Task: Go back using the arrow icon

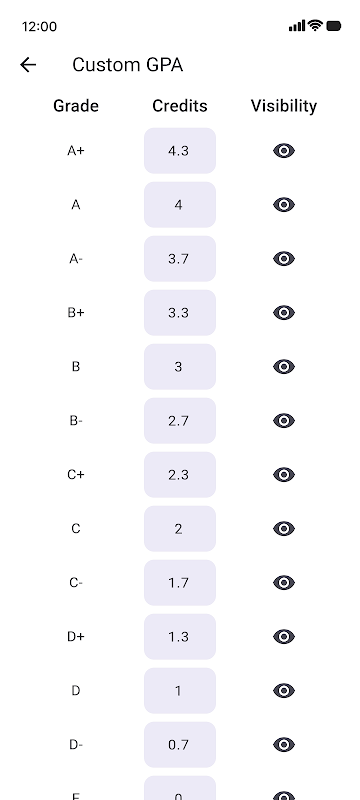Action: [x=28, y=65]
